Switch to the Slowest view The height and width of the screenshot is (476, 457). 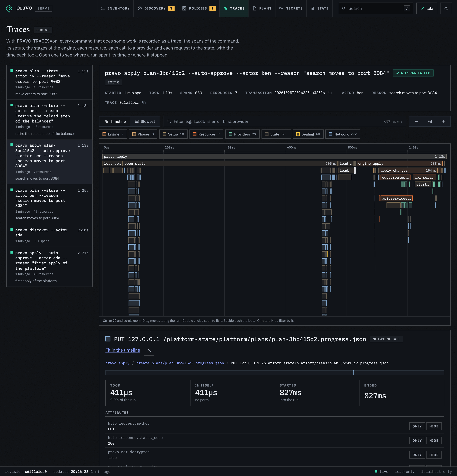coord(145,121)
